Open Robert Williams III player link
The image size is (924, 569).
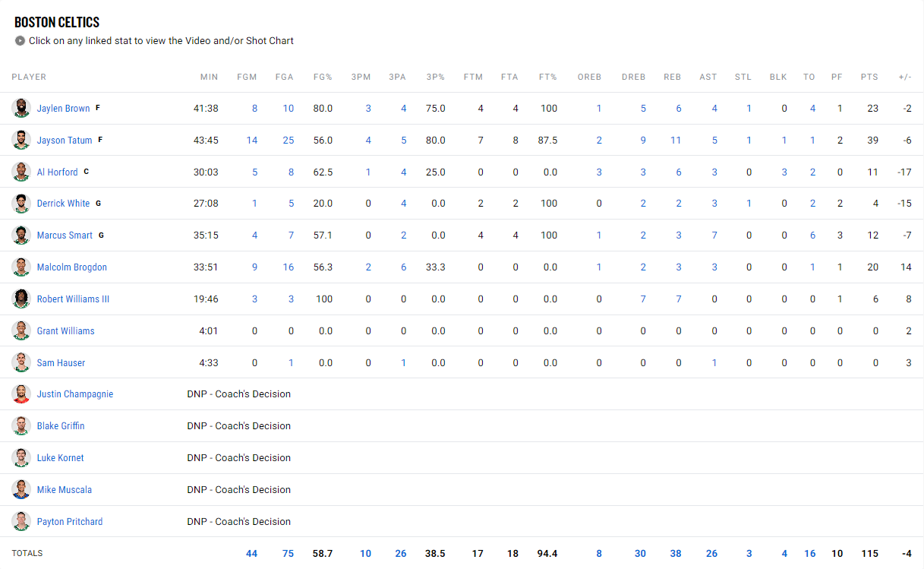(73, 299)
